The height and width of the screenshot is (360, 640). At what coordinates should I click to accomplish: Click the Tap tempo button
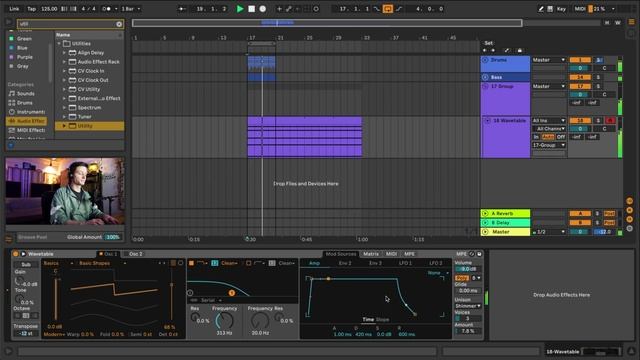coord(31,9)
